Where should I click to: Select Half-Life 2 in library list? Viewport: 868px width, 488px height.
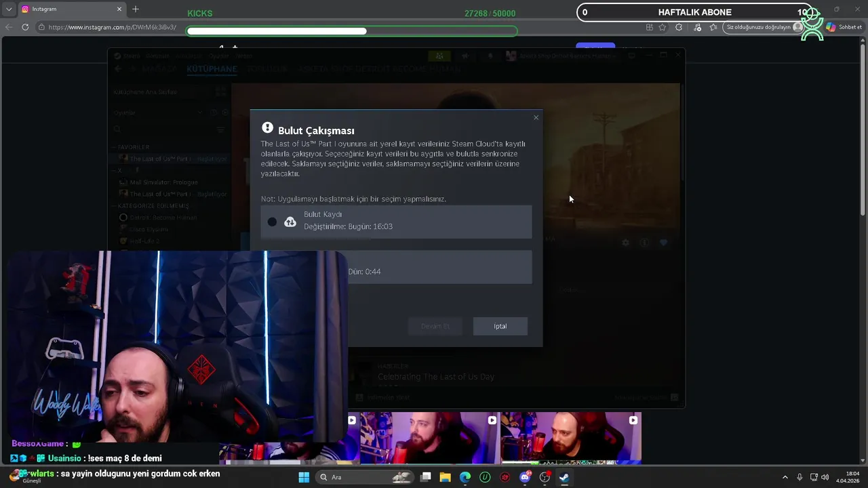click(144, 241)
